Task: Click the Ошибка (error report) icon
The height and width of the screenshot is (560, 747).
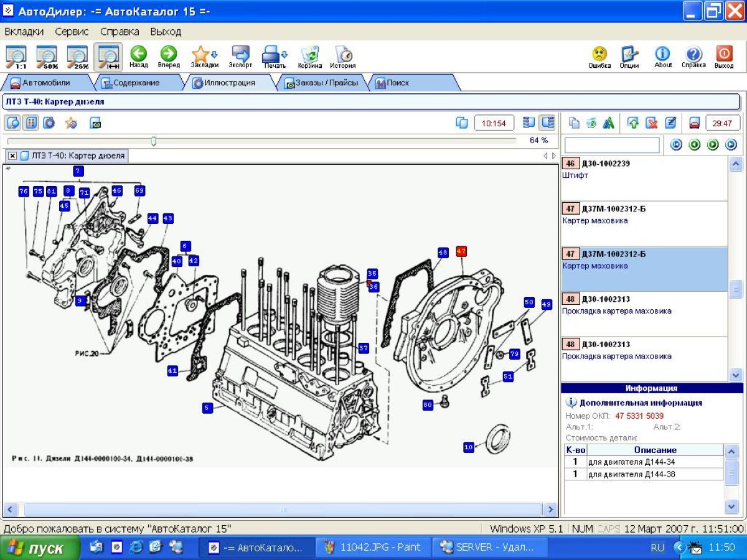Action: (599, 55)
